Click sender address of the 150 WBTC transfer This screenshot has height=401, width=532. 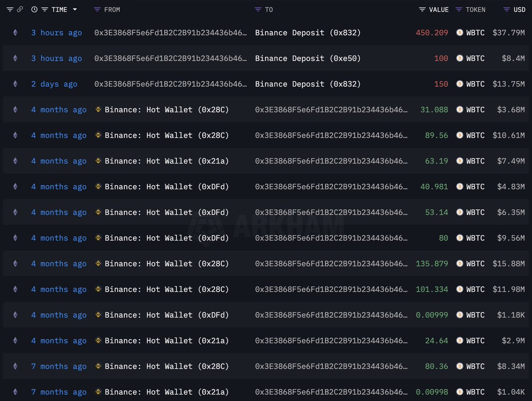coord(171,84)
